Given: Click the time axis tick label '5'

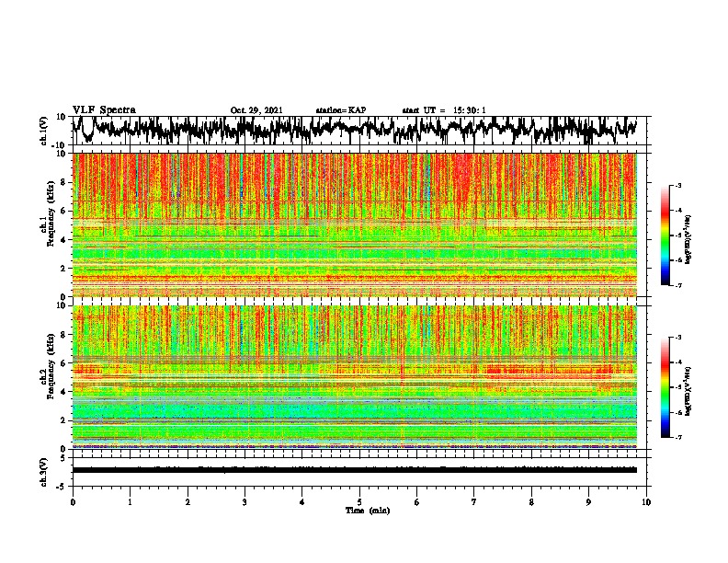Looking at the screenshot, I should click(x=359, y=502).
